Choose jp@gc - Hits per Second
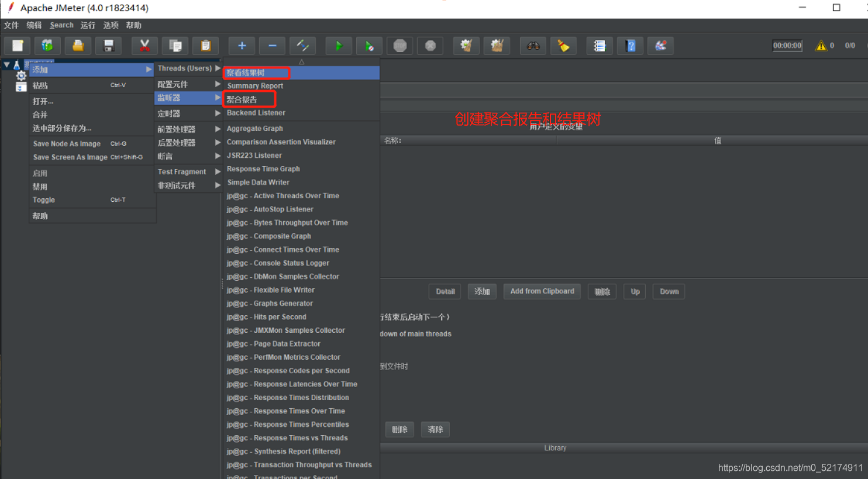The height and width of the screenshot is (479, 868). point(301,317)
